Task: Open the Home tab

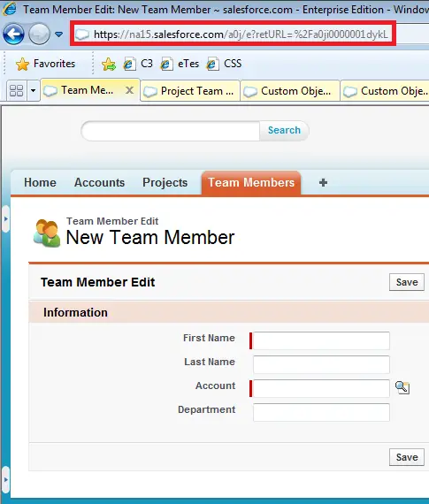Action: point(40,182)
